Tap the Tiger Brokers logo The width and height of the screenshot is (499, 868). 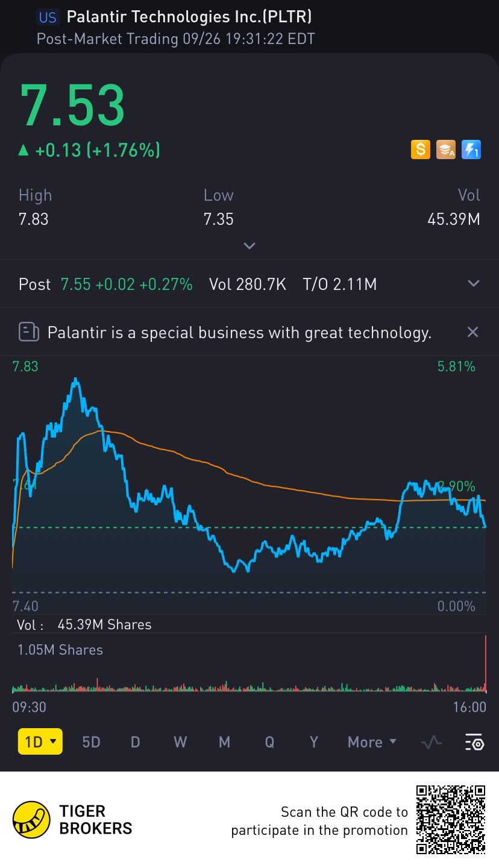tap(31, 820)
